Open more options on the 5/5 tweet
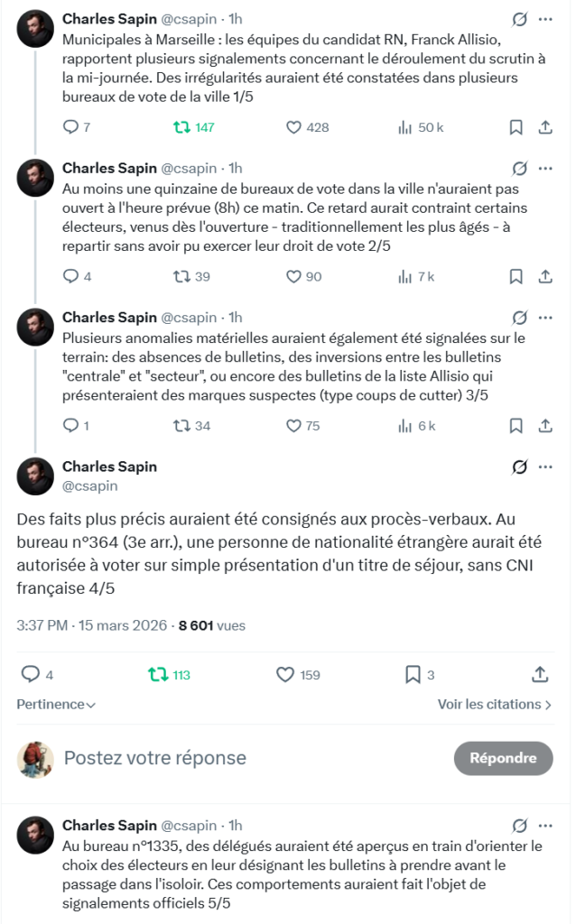This screenshot has width=585, height=924. [x=545, y=825]
